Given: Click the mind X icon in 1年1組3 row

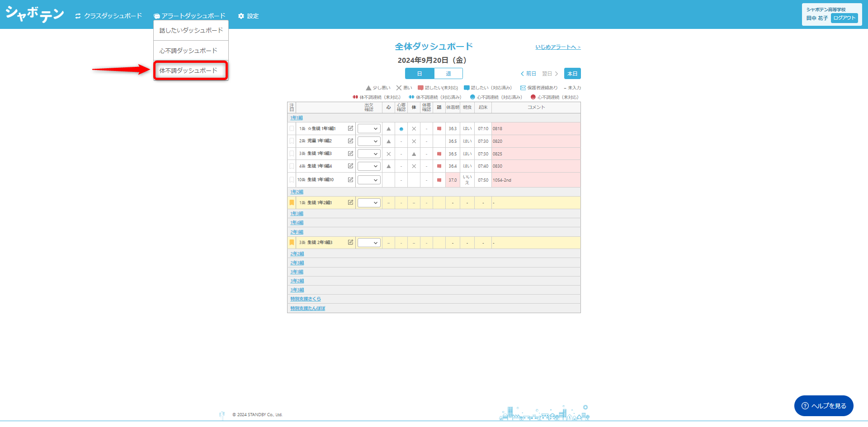Looking at the screenshot, I should [x=388, y=154].
